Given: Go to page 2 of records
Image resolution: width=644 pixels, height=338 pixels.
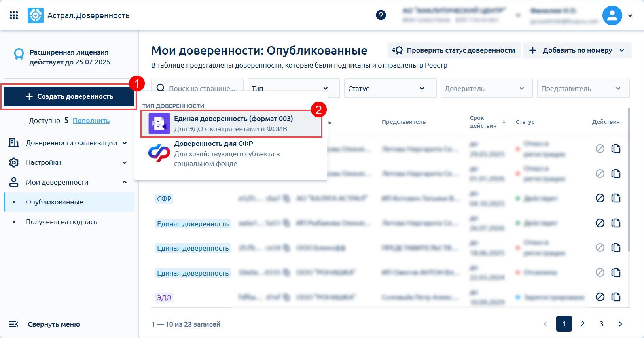Looking at the screenshot, I should pos(583,324).
